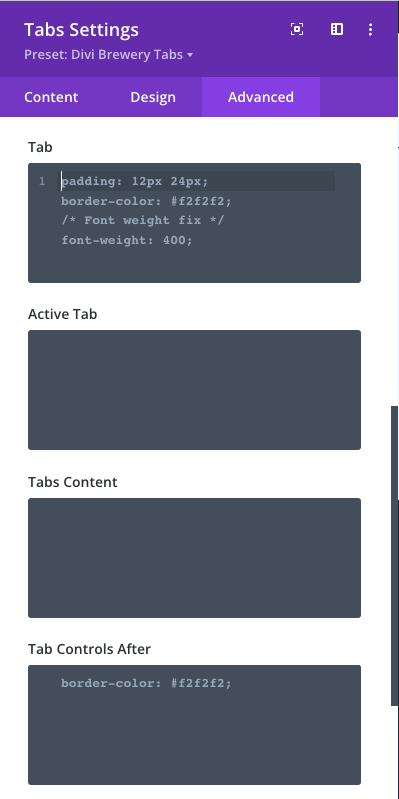Click the settings panel vertical scrollbar

click(394, 555)
